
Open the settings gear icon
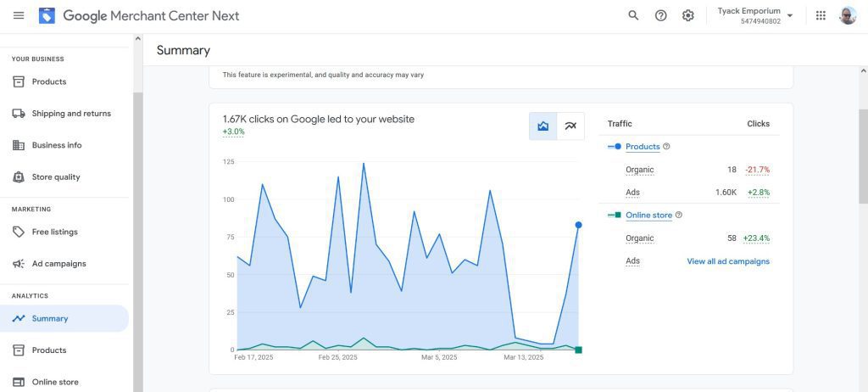click(687, 15)
